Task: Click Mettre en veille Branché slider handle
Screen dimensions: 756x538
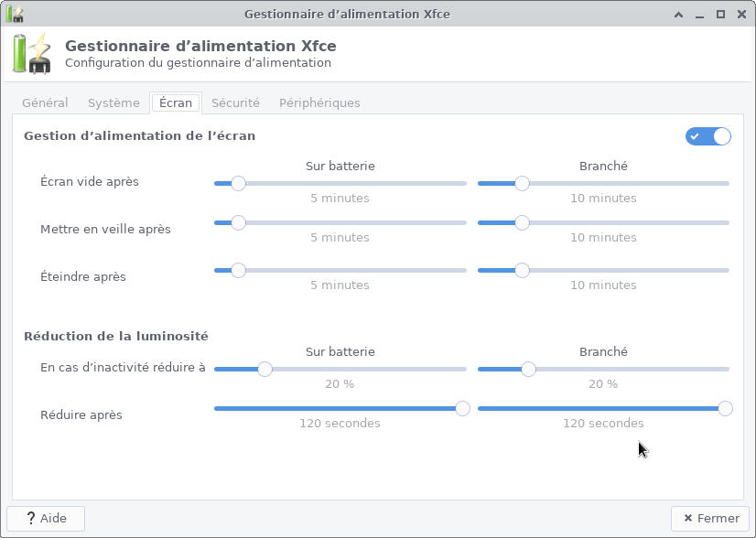Action: click(x=522, y=222)
